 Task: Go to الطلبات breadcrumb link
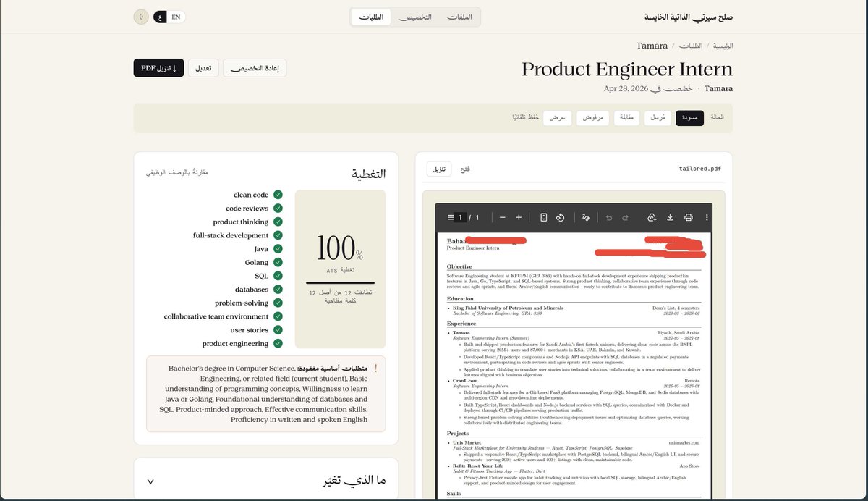click(690, 46)
